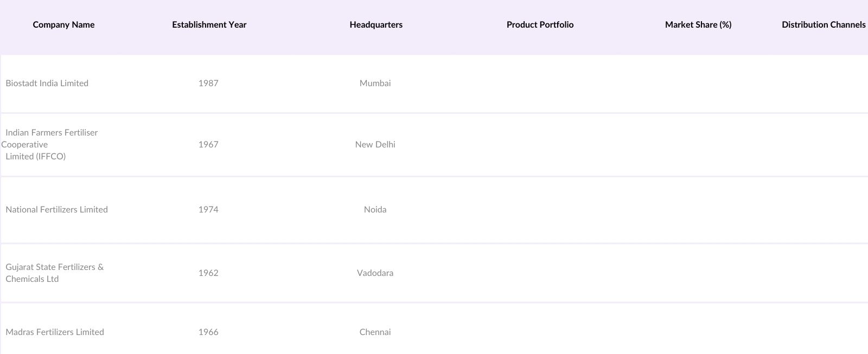This screenshot has height=354, width=868.
Task: Click the Mumbai headquarters cell
Action: (375, 83)
